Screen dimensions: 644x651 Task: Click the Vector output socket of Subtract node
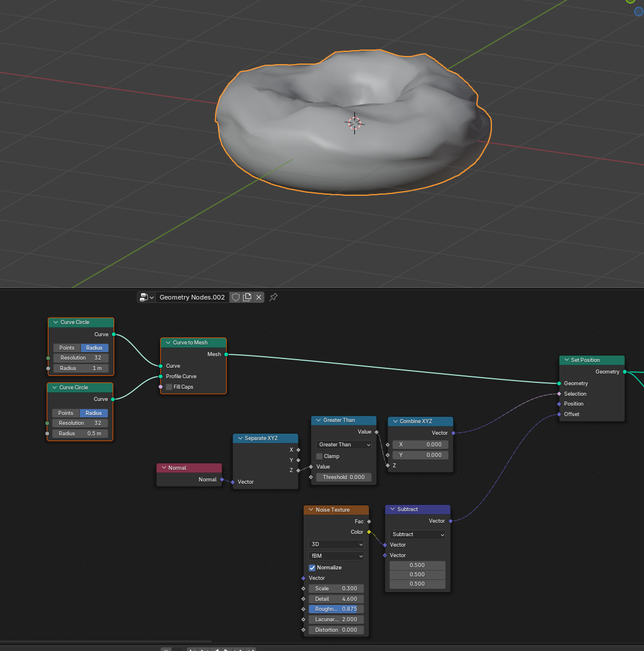pos(451,521)
